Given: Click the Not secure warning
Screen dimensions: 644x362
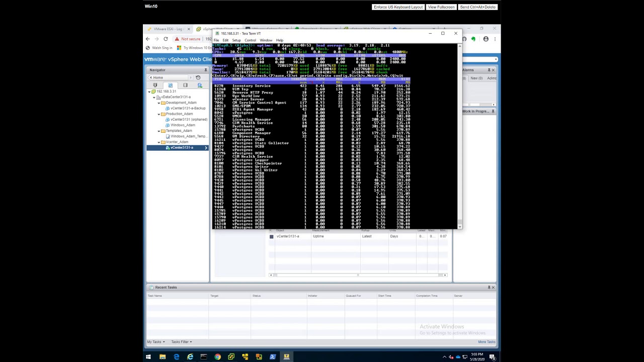Looking at the screenshot, I should (188, 39).
